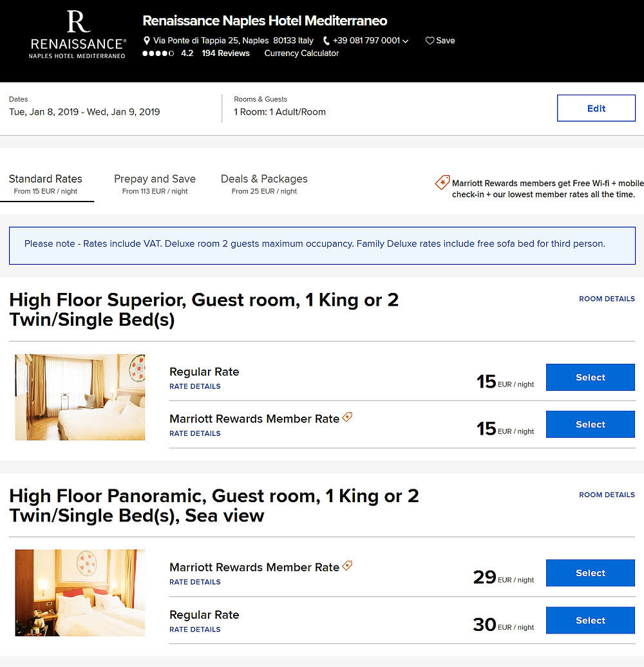
Task: Click the Renaissance hotel logo
Action: point(77,35)
